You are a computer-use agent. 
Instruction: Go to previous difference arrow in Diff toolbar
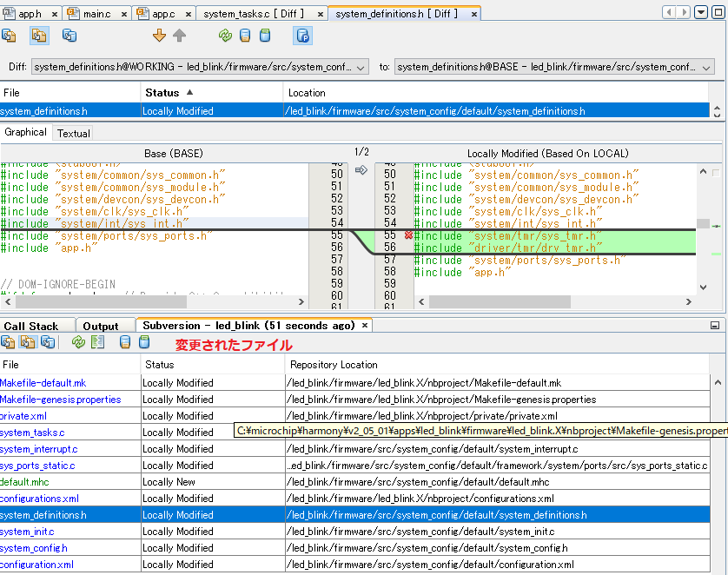click(180, 36)
